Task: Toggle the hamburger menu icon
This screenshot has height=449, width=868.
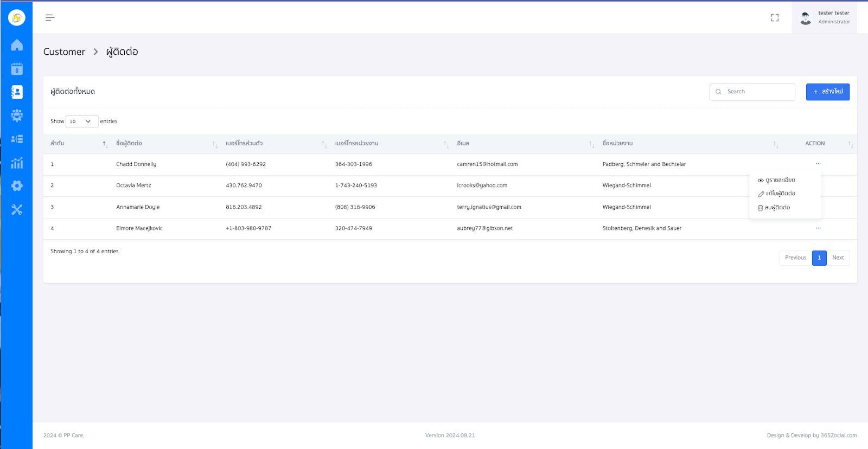Action: pos(50,18)
